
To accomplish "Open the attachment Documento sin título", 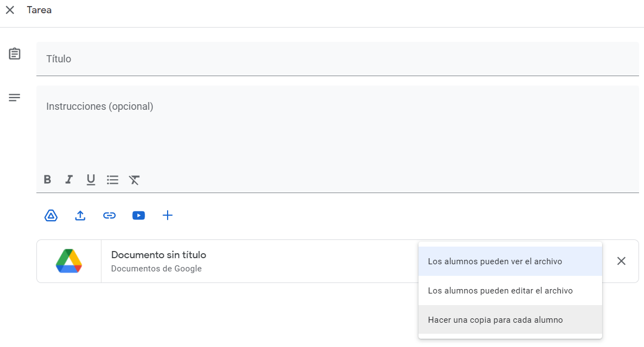I will [159, 255].
